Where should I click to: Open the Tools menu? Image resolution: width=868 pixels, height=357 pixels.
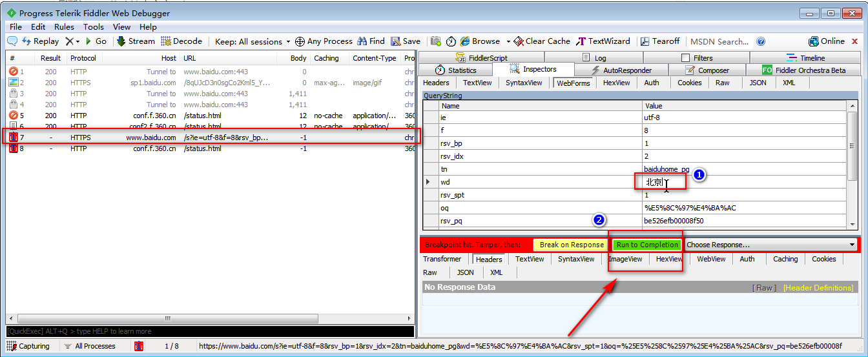tap(94, 27)
